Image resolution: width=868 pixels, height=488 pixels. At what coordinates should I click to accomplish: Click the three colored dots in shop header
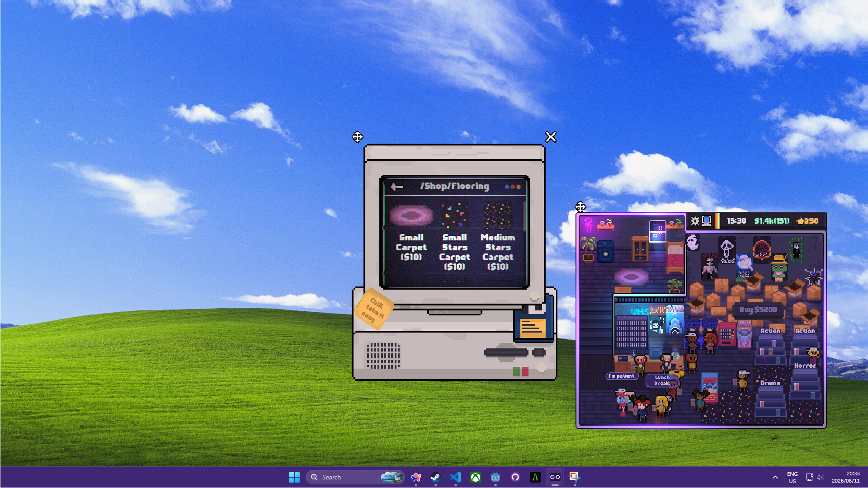tap(513, 187)
